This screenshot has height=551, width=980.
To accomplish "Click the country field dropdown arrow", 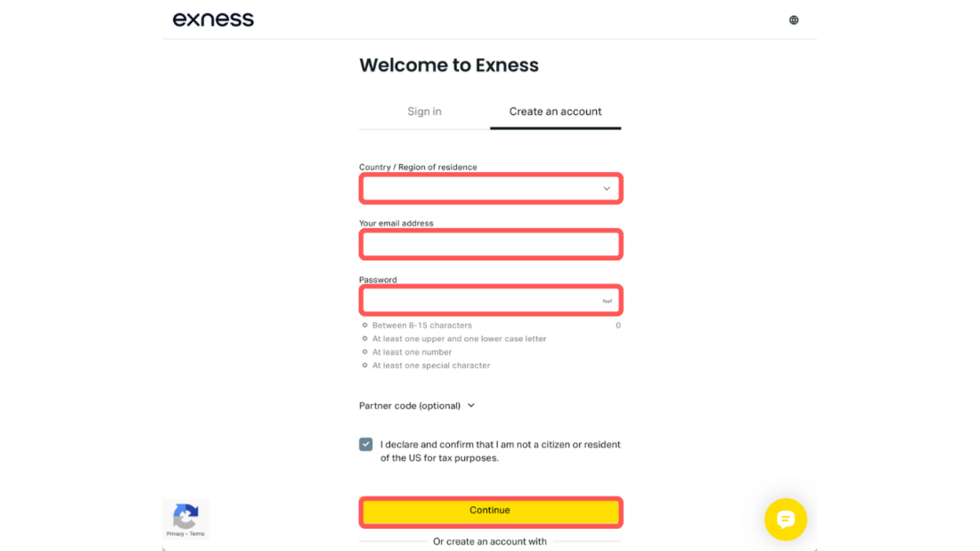I will [607, 188].
